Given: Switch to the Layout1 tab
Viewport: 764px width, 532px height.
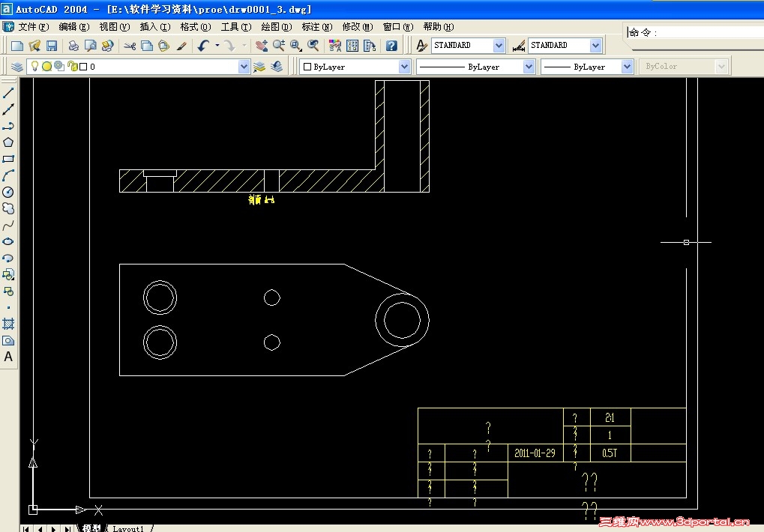Looking at the screenshot, I should pyautogui.click(x=129, y=528).
